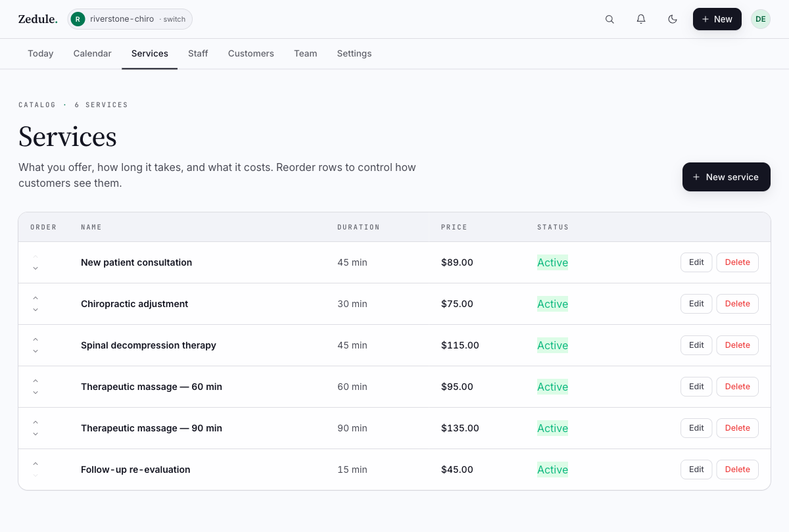This screenshot has width=789, height=532.
Task: Move Therapeutic massage 60 min up
Action: [x=36, y=381]
